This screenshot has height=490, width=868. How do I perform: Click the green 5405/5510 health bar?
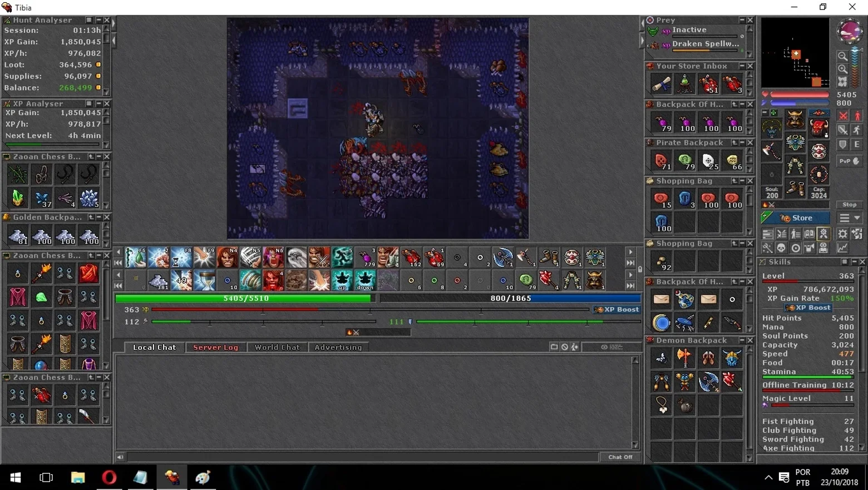(x=245, y=299)
